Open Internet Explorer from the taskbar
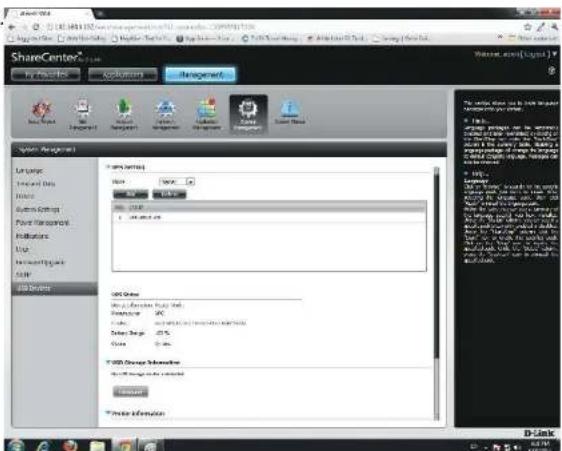 pos(43,445)
